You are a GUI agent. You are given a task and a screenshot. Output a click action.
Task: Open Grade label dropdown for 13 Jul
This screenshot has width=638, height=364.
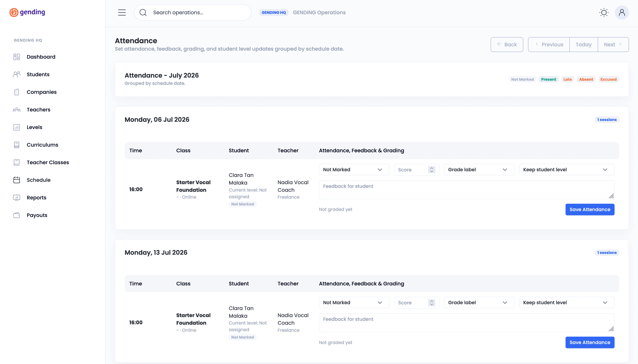click(479, 302)
